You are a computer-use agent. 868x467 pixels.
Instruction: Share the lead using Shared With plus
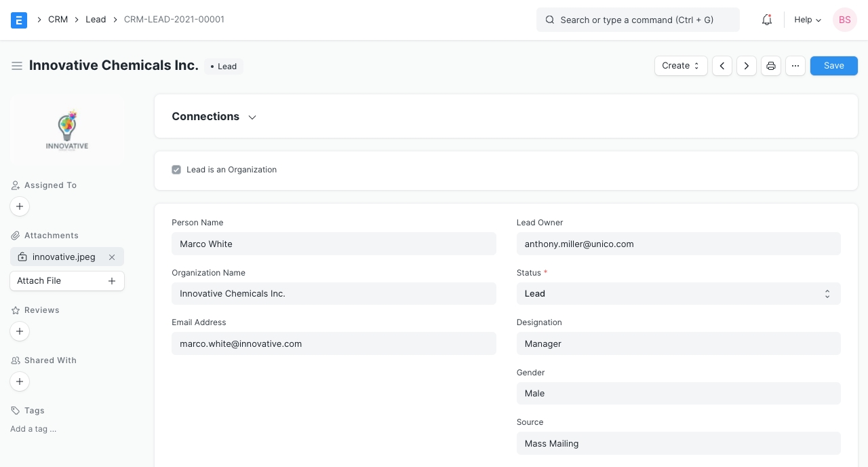(20, 381)
